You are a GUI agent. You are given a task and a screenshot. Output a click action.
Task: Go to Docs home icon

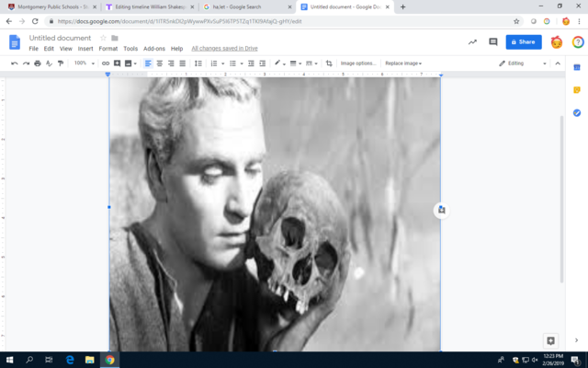pyautogui.click(x=15, y=42)
